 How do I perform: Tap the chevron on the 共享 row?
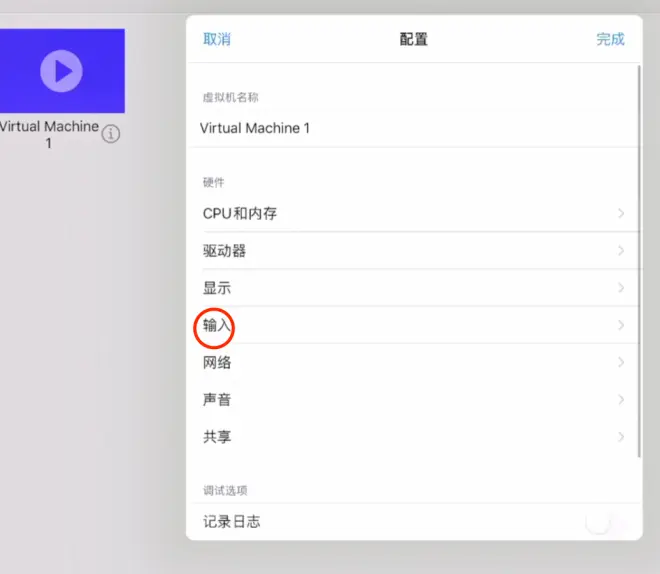621,437
